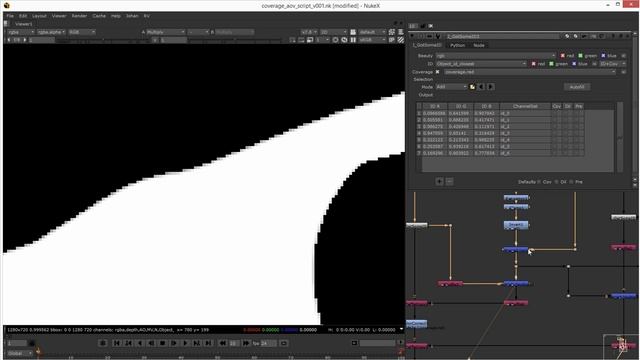Jump to first frame
640x360 pixels.
117,343
